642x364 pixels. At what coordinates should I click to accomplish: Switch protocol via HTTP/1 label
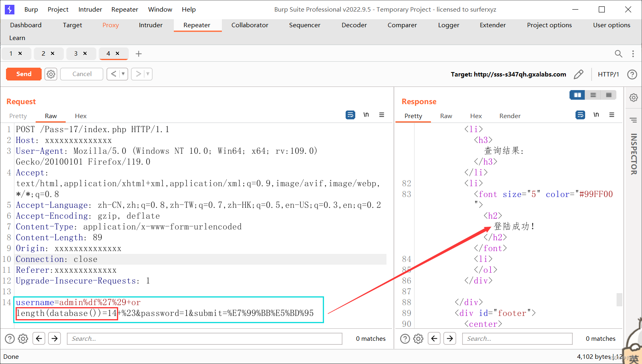click(608, 74)
